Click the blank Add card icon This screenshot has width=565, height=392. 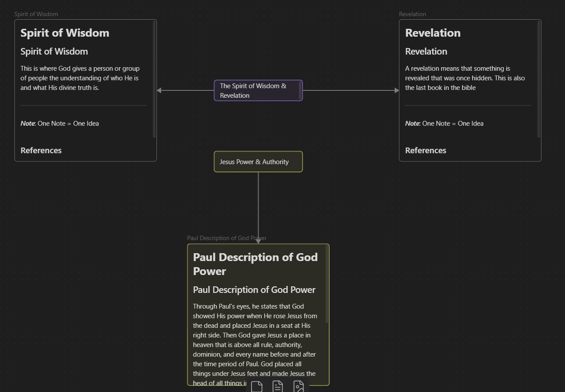point(257,386)
